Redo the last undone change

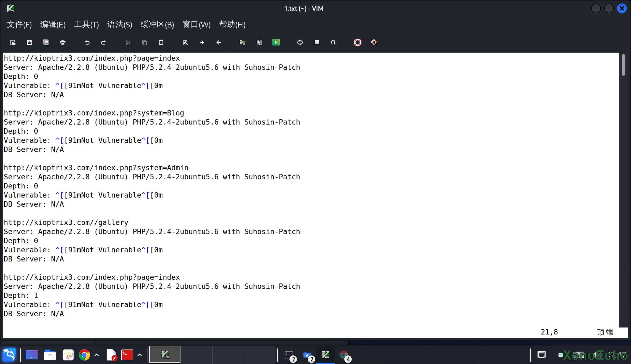point(103,42)
